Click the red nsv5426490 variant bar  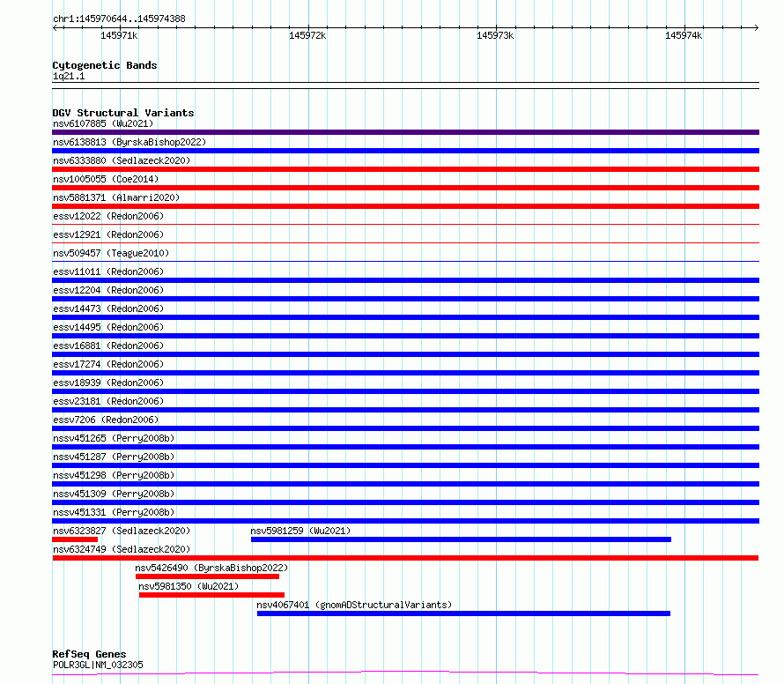(208, 576)
